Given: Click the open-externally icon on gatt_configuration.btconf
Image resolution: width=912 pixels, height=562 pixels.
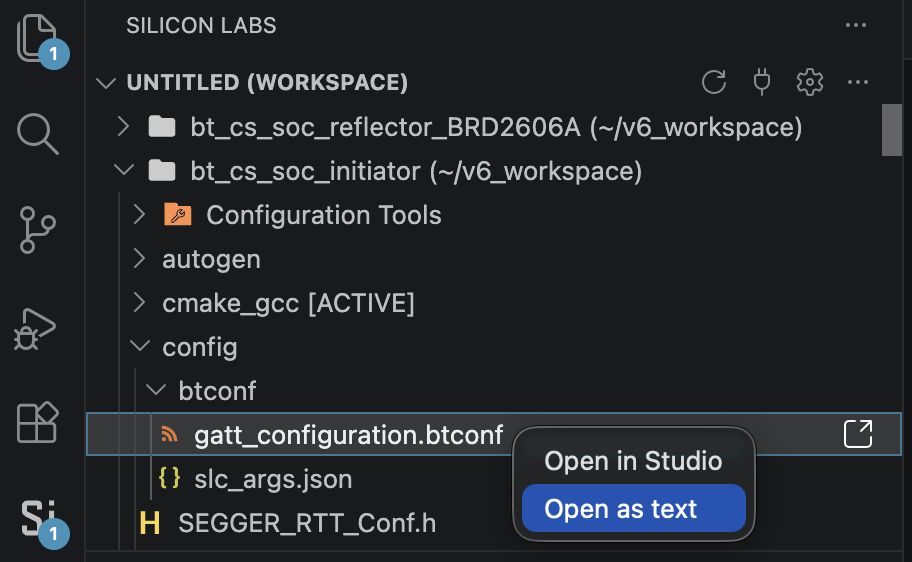Looking at the screenshot, I should (x=858, y=434).
